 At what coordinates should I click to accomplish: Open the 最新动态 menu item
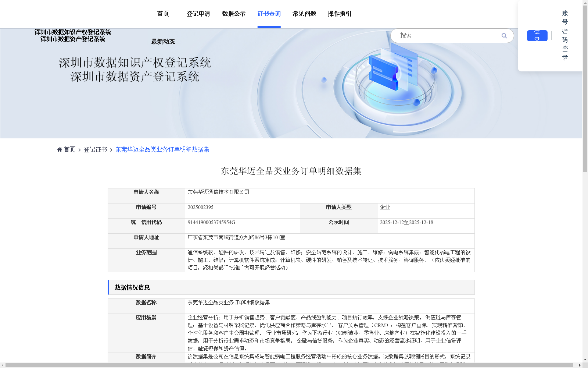(x=163, y=42)
